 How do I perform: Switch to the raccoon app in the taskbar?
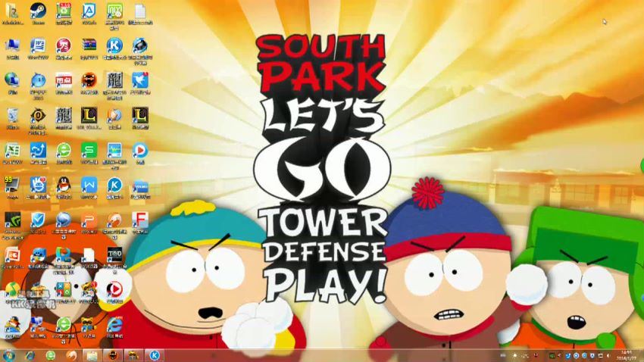(x=133, y=355)
